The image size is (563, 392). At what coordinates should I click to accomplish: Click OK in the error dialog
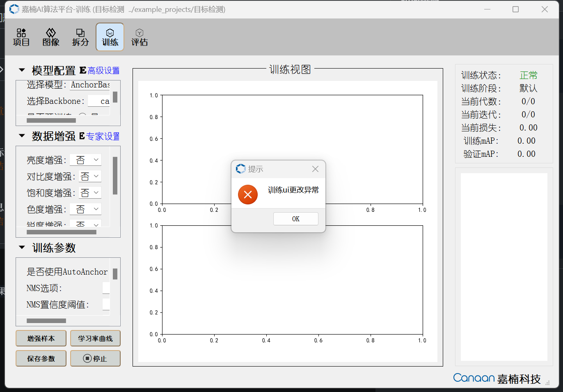[295, 219]
